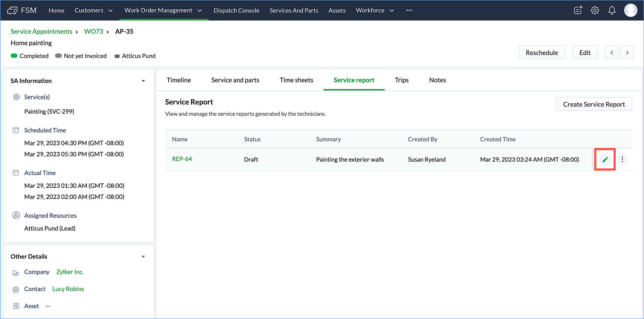Image resolution: width=644 pixels, height=319 pixels.
Task: Open the REP-64 report link
Action: pos(182,159)
